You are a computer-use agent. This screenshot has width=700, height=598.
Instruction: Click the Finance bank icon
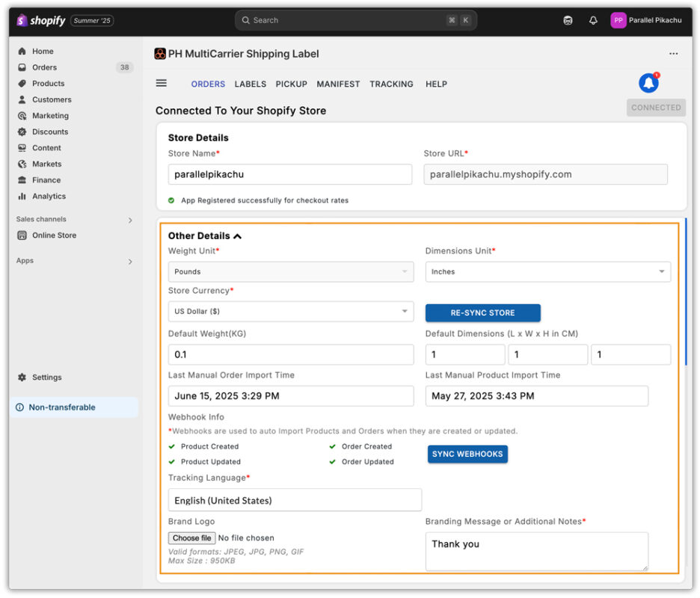(x=22, y=180)
